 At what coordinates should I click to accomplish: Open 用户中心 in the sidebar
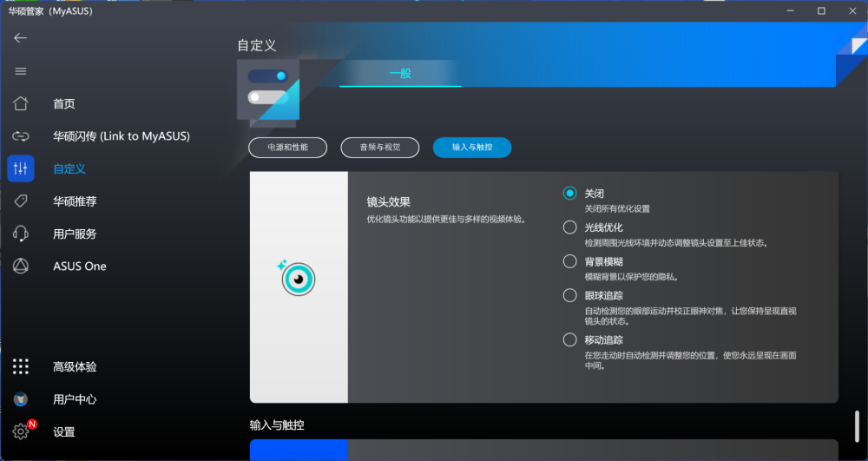(75, 399)
